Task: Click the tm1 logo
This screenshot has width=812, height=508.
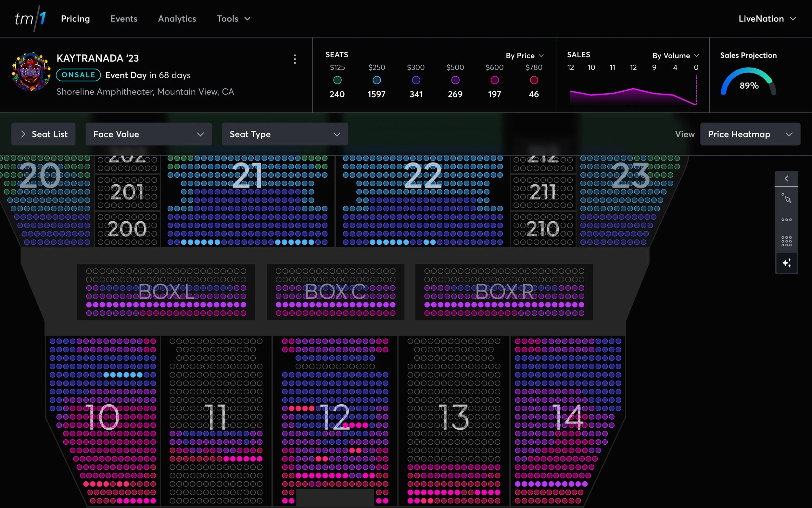Action: coord(30,19)
